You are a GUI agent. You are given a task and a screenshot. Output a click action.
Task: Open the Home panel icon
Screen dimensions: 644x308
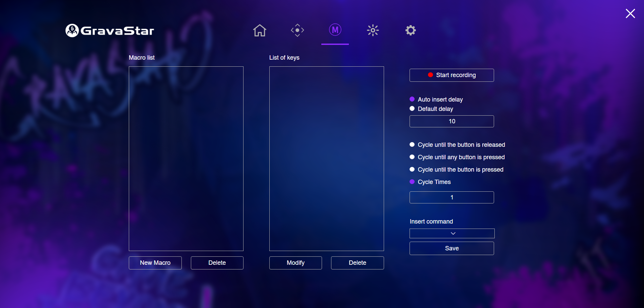coord(260,30)
